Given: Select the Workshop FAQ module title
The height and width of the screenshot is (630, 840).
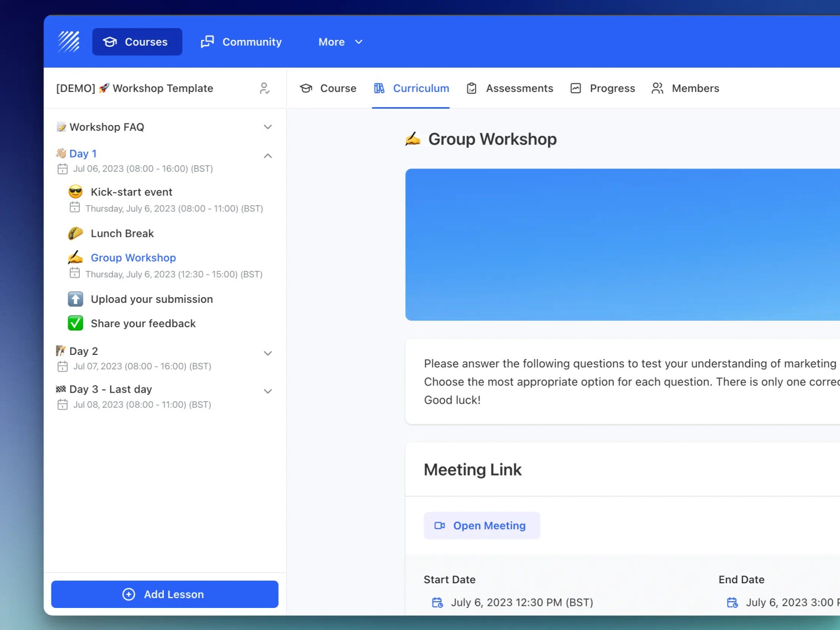Looking at the screenshot, I should pyautogui.click(x=107, y=127).
